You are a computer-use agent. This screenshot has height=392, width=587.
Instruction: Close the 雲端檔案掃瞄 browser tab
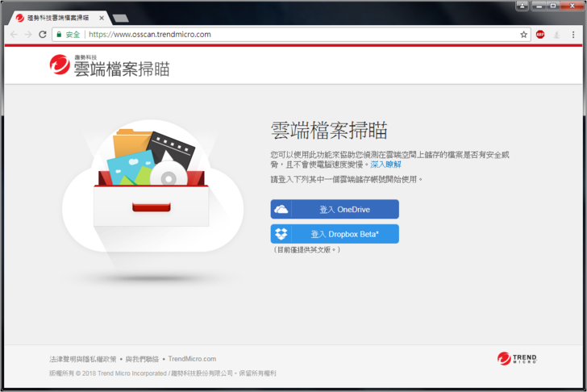(102, 18)
